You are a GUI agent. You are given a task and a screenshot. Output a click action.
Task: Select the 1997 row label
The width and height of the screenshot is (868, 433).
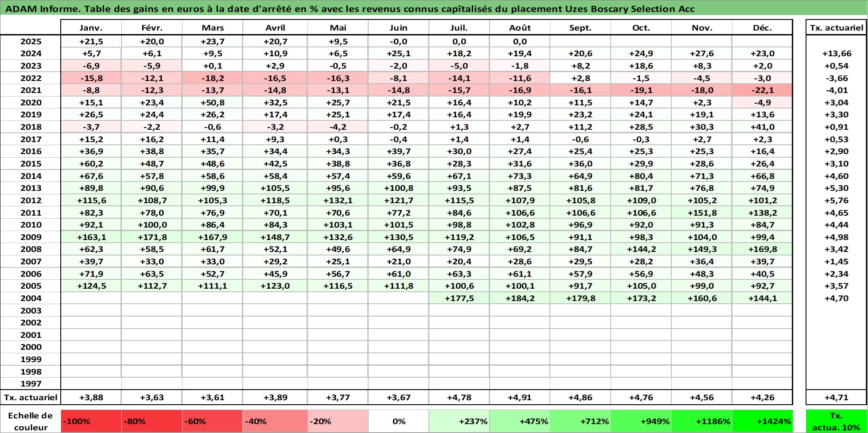31,383
